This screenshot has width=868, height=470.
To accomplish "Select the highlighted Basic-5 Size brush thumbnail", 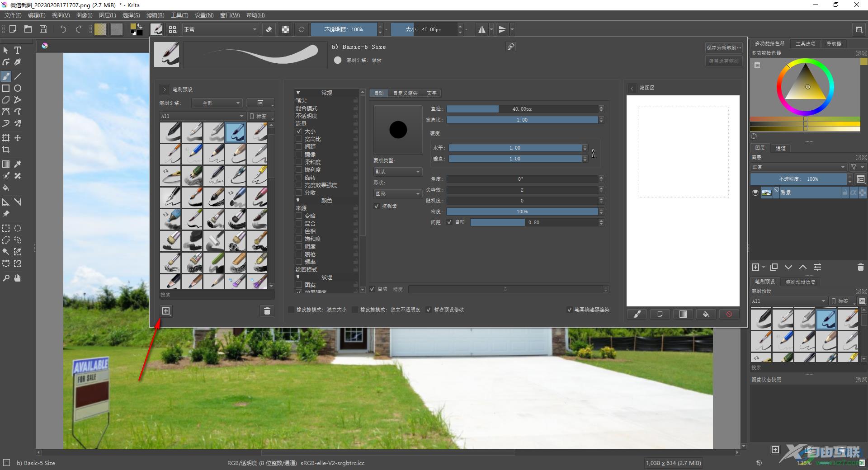I will click(236, 132).
